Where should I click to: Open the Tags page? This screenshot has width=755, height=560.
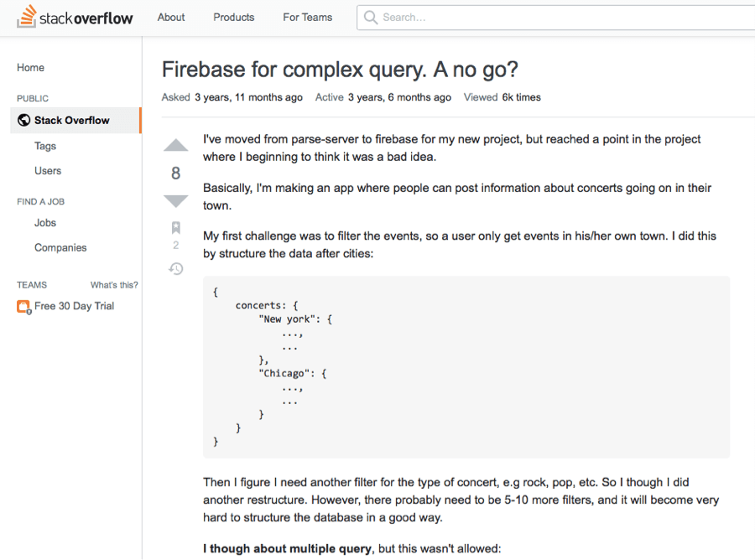45,146
